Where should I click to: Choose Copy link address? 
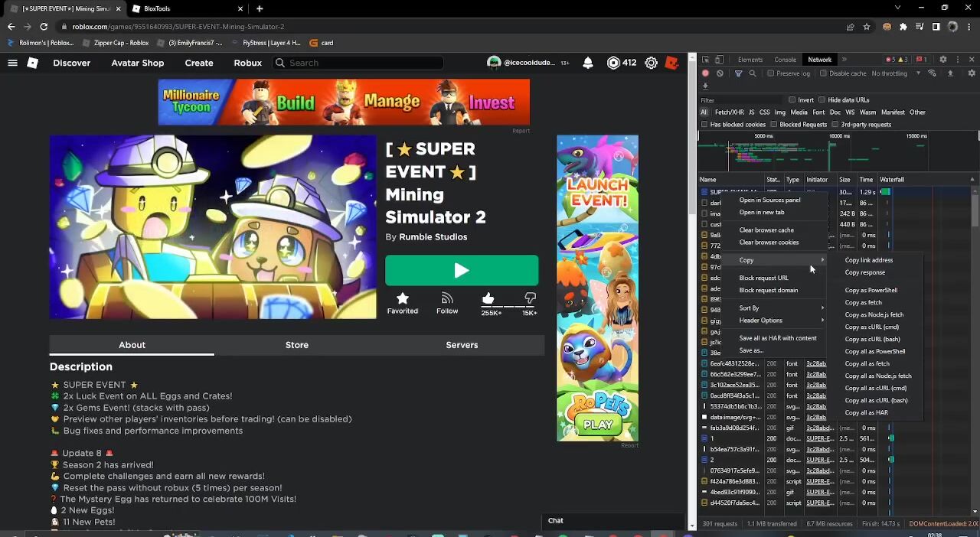coord(868,260)
